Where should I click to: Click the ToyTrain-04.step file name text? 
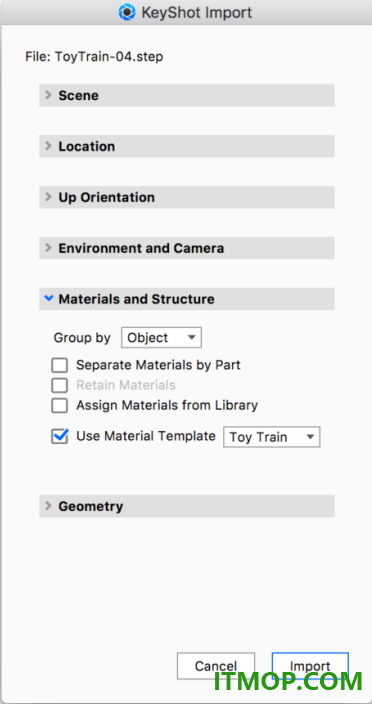tap(109, 57)
